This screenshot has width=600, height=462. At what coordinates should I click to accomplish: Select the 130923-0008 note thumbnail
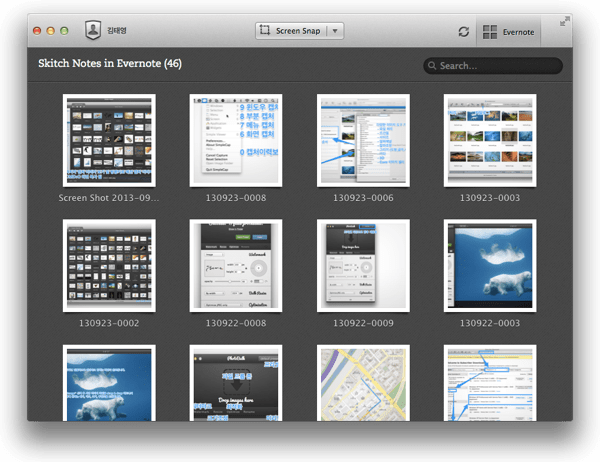235,140
